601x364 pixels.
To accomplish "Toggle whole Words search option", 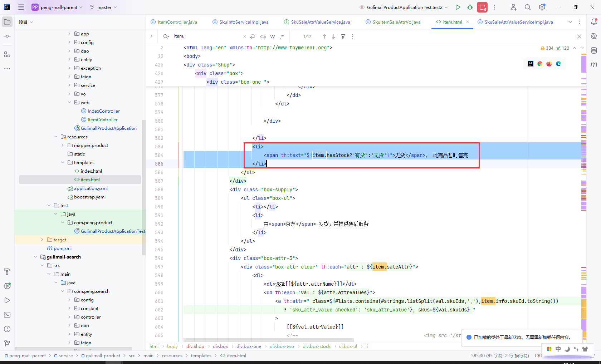I will [x=273, y=36].
